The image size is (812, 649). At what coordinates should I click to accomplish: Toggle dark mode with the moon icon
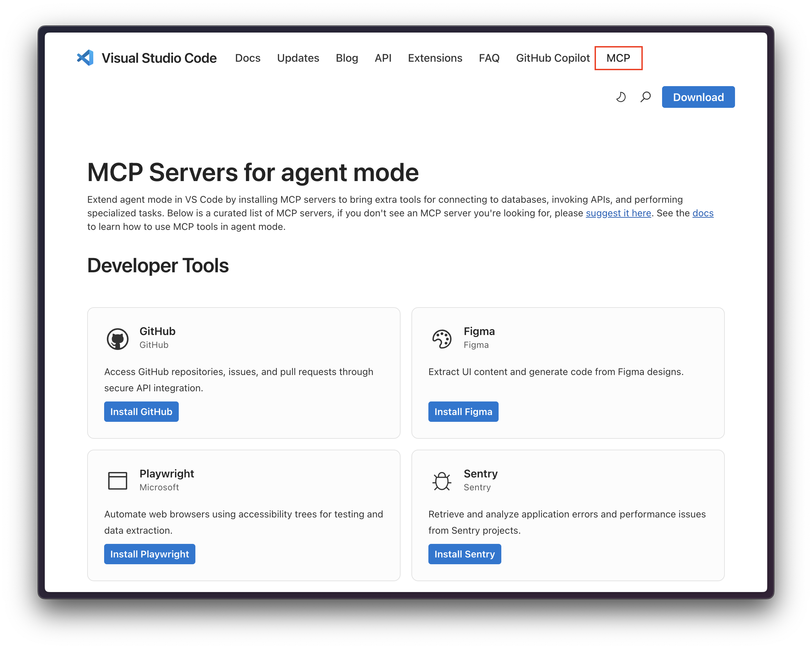click(620, 97)
